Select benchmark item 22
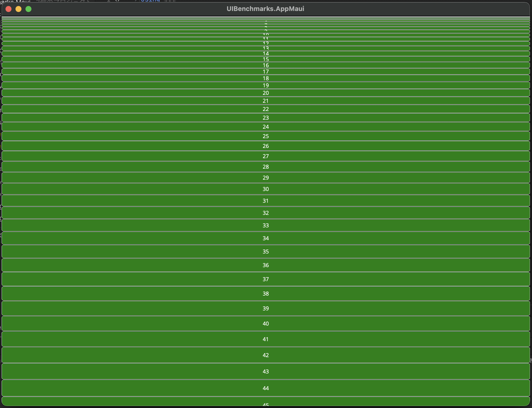This screenshot has height=408, width=532. 266,109
